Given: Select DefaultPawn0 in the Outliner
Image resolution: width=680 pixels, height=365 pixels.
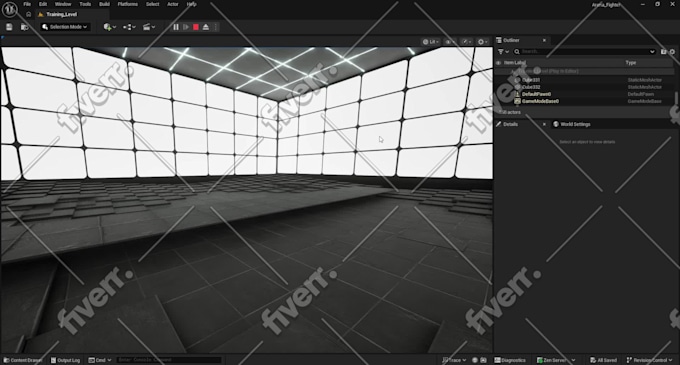Looking at the screenshot, I should click(536, 94).
